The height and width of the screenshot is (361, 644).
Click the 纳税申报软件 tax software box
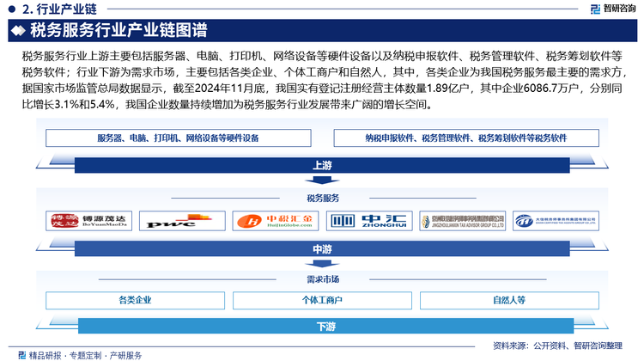click(466, 138)
